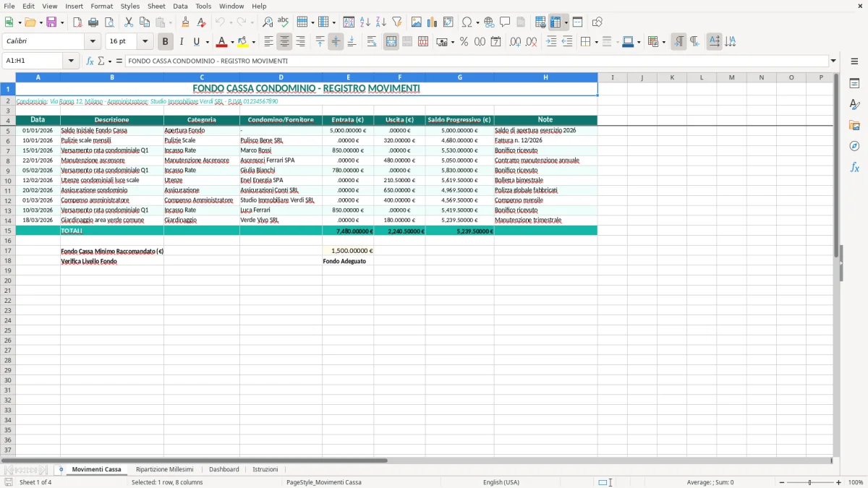Screen dimensions: 868x488
Task: Open the Styles menu
Action: (x=130, y=6)
